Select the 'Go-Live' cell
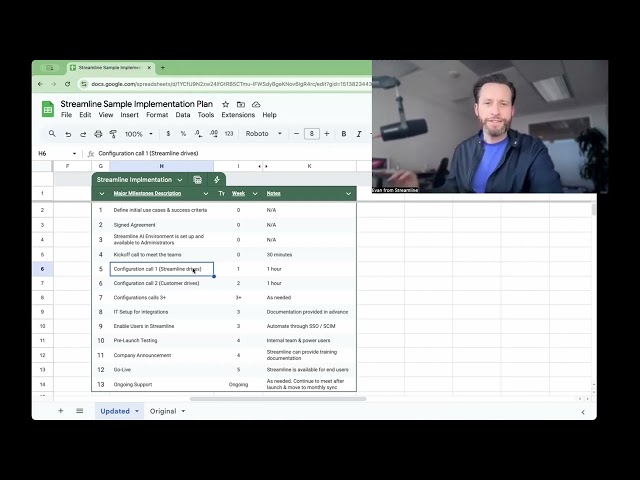The height and width of the screenshot is (480, 640). (162, 370)
